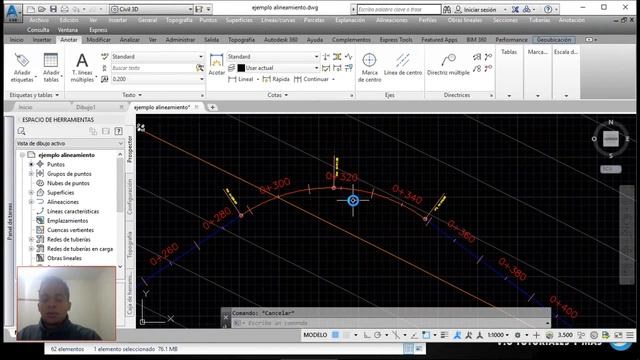
Task: Click the Acotar dimension tool
Action: (x=216, y=64)
